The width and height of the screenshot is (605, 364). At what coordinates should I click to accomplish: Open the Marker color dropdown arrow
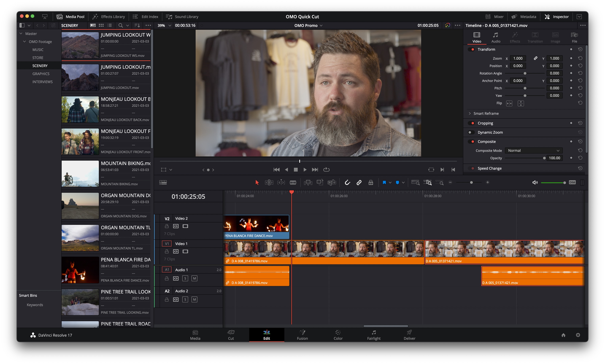click(x=403, y=182)
